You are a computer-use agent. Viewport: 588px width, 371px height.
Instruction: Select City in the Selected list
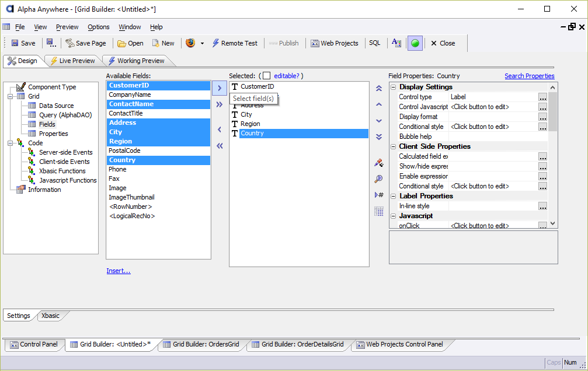coord(246,114)
